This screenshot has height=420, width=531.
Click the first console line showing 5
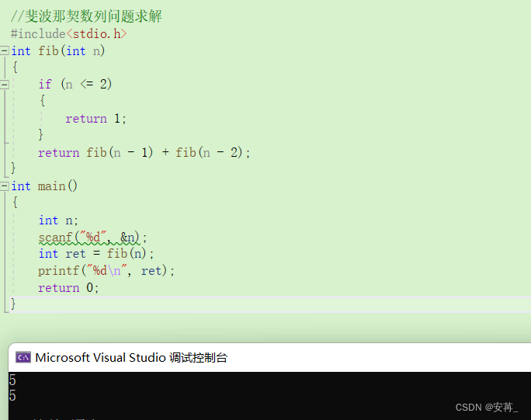click(x=12, y=380)
